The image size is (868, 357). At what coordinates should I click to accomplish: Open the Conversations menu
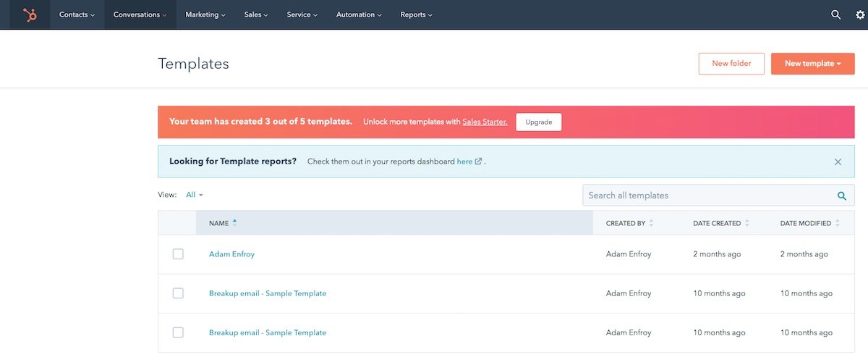[140, 14]
